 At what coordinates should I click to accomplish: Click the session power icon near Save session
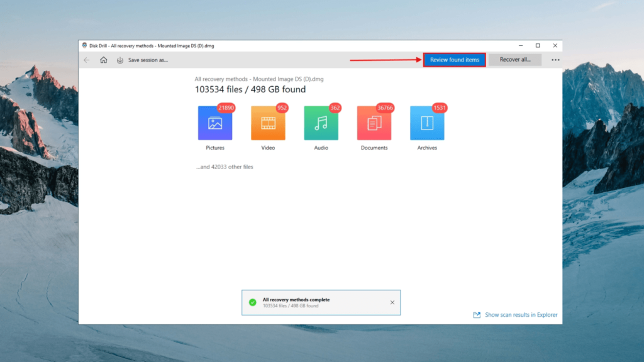pyautogui.click(x=119, y=60)
